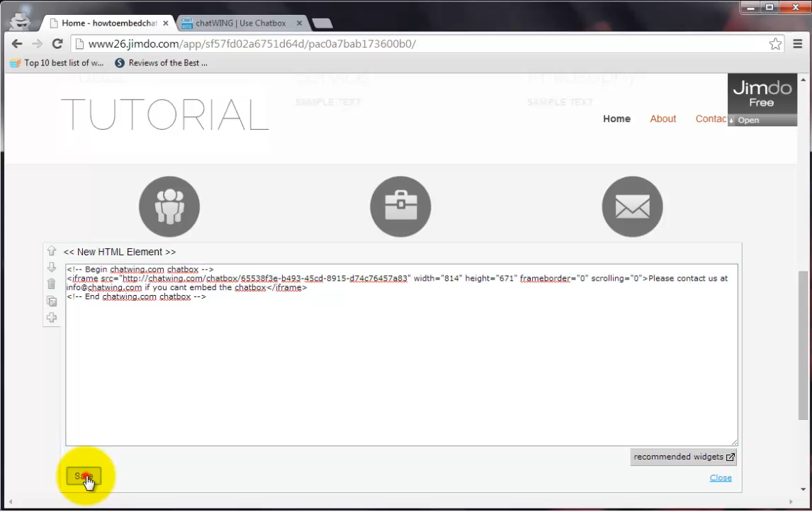Close the Home - howtoembedchat tab
This screenshot has height=512, width=812.
tap(166, 23)
